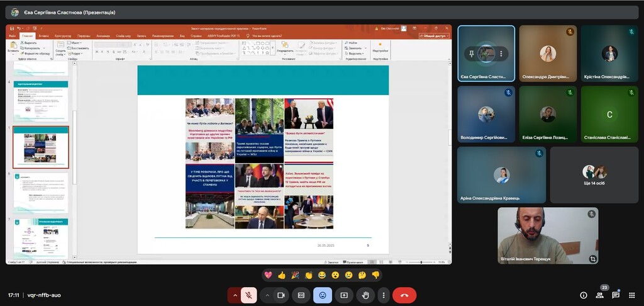Pin Єва Сергіївна Сластнова's tile
This screenshot has height=306, width=644.
click(x=470, y=54)
